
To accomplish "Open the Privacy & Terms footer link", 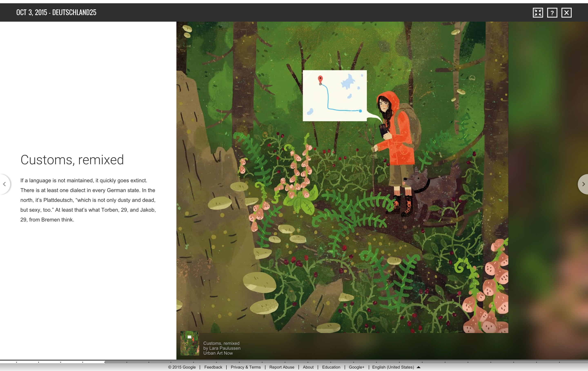I will (246, 367).
